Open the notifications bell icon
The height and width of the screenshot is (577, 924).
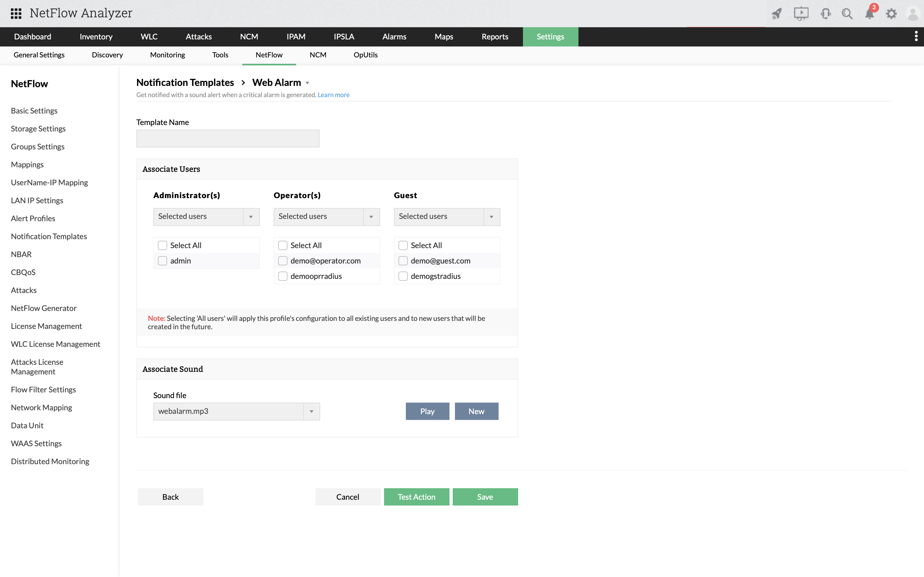[x=869, y=14]
